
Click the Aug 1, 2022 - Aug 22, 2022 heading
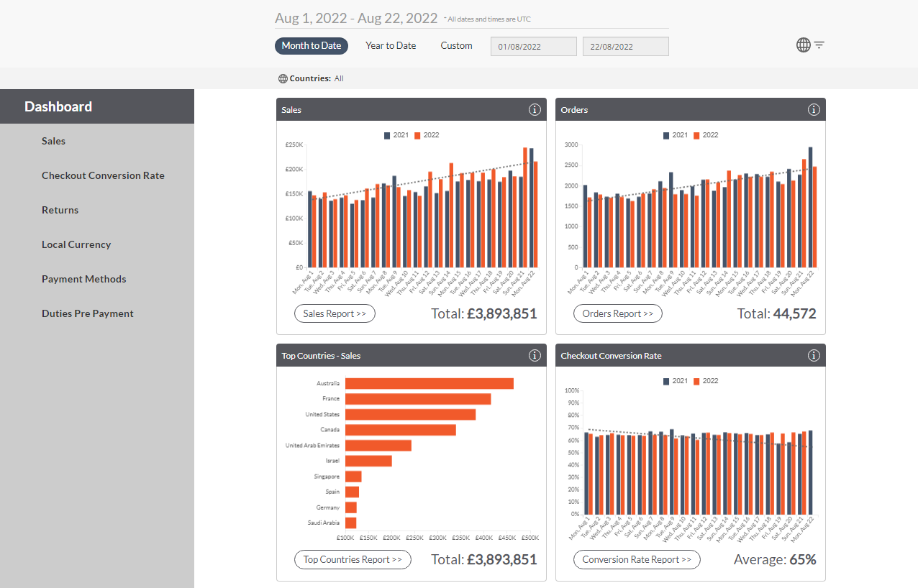(356, 18)
